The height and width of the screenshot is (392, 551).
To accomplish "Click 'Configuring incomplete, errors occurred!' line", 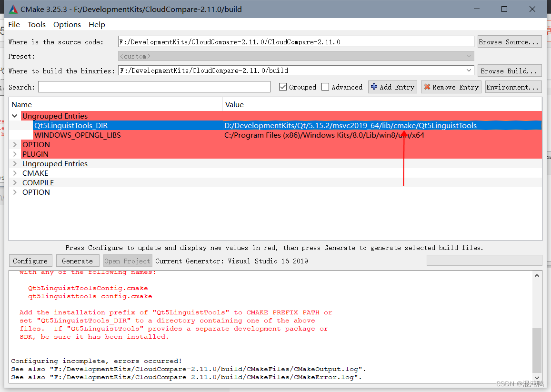I will (96, 361).
